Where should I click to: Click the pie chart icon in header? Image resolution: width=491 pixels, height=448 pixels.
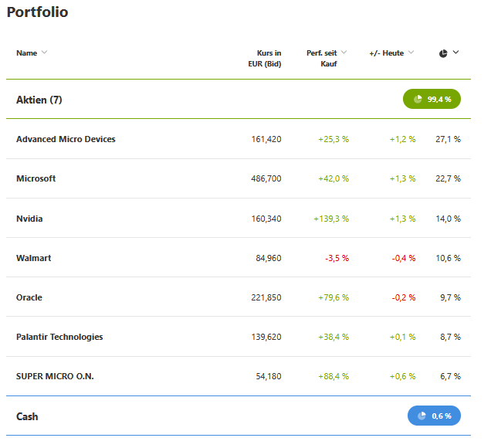443,53
